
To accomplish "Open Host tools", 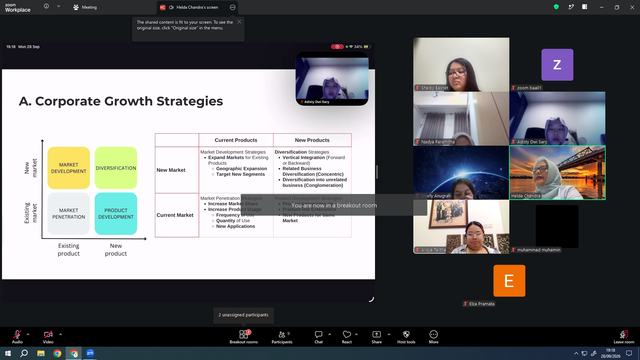I will (x=406, y=337).
